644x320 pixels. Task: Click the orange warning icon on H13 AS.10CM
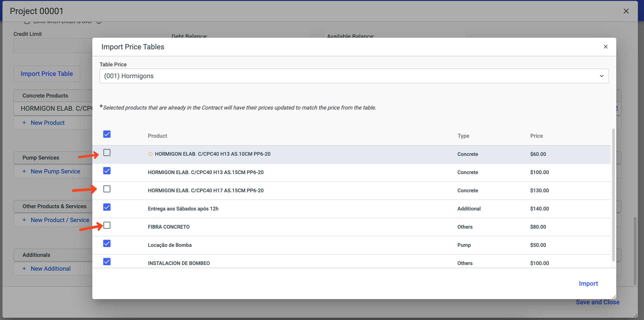[x=150, y=154]
